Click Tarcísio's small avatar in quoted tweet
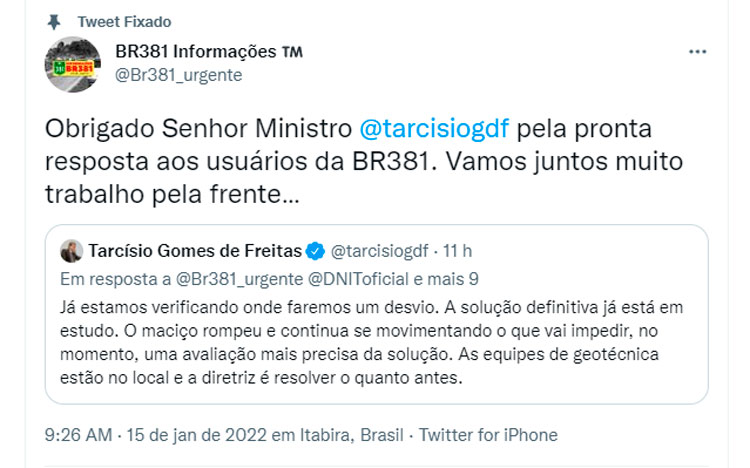The height and width of the screenshot is (468, 750). pyautogui.click(x=72, y=249)
